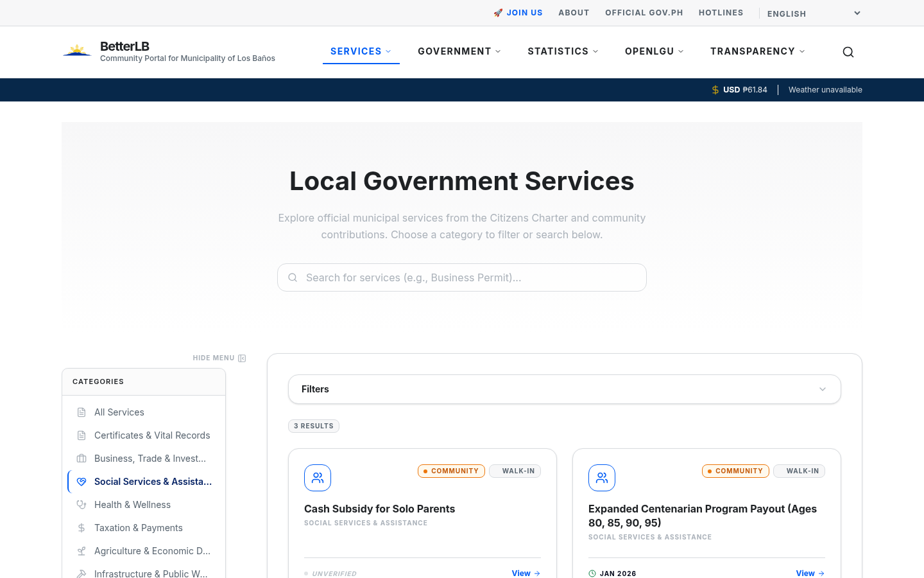Screen dimensions: 924x578
Task: Click the Taxation & Payments dollar icon
Action: pyautogui.click(x=81, y=528)
